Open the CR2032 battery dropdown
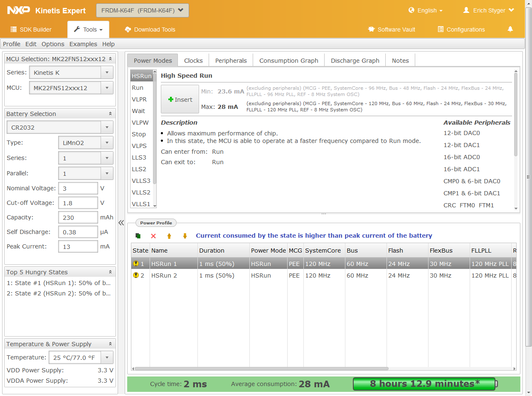This screenshot has width=532, height=396. [x=107, y=128]
